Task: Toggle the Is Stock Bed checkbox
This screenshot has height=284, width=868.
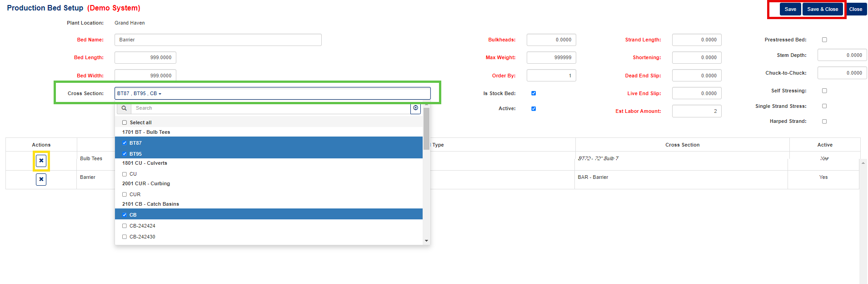Action: [534, 93]
